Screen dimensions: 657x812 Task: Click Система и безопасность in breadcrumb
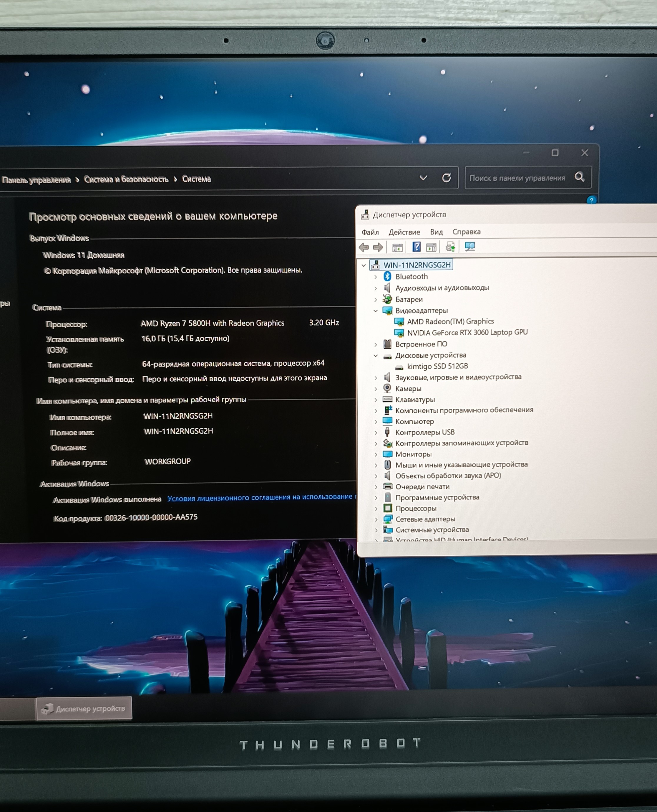(126, 179)
